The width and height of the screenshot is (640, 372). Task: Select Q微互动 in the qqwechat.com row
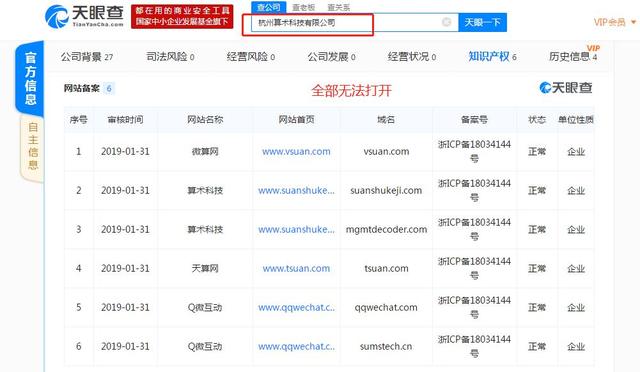[205, 307]
